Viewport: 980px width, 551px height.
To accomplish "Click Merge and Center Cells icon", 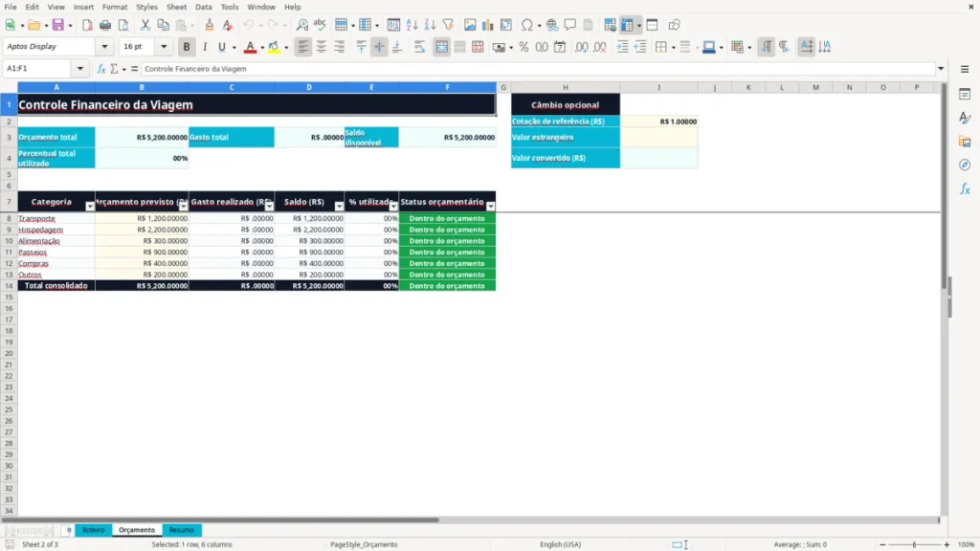I will pyautogui.click(x=441, y=47).
